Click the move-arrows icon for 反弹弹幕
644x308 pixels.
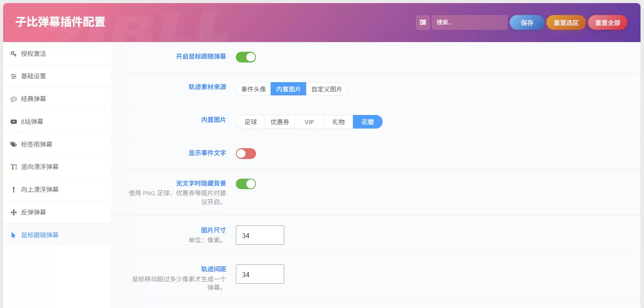(14, 212)
